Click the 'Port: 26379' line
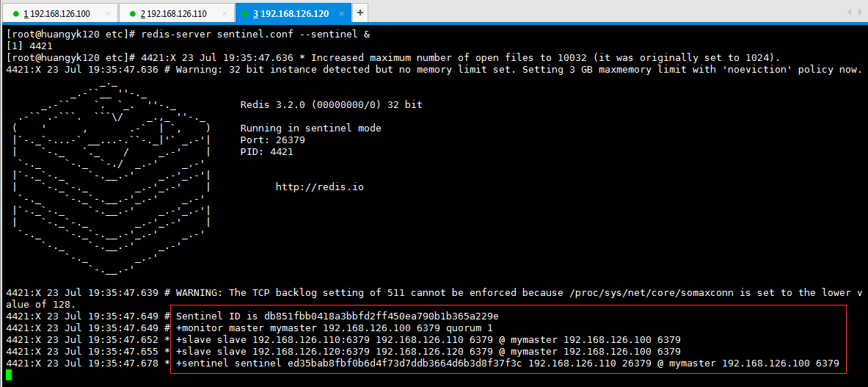This screenshot has width=868, height=387. tap(272, 140)
